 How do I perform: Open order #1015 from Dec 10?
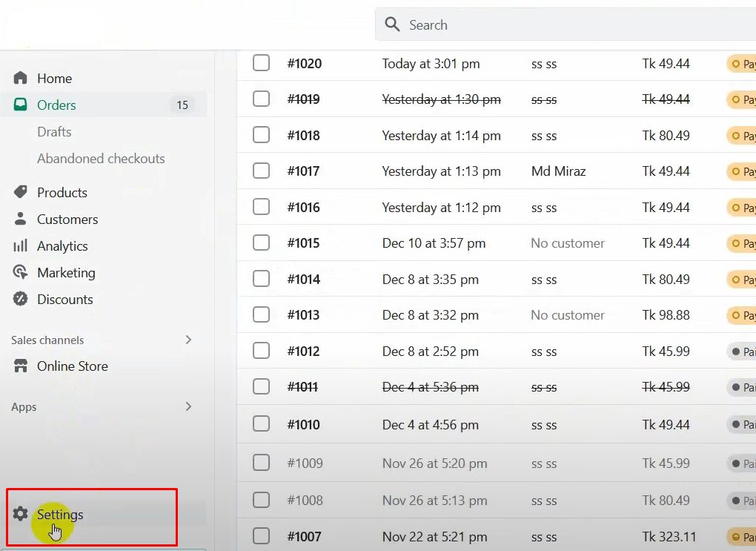[304, 243]
